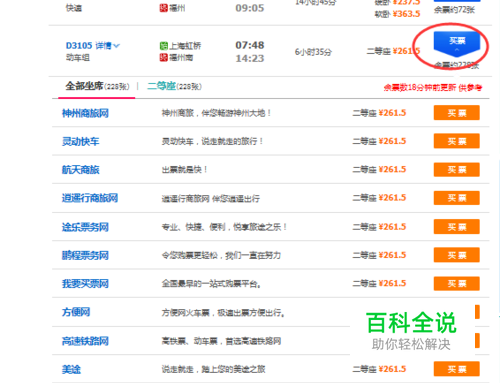Open the 灵动快车 vendor link
Screen dimensions: 500x383
coord(81,141)
